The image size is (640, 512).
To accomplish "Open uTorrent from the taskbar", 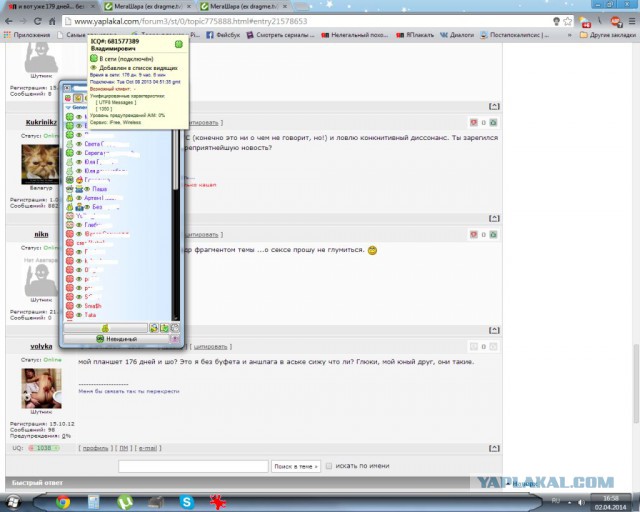I will [124, 502].
